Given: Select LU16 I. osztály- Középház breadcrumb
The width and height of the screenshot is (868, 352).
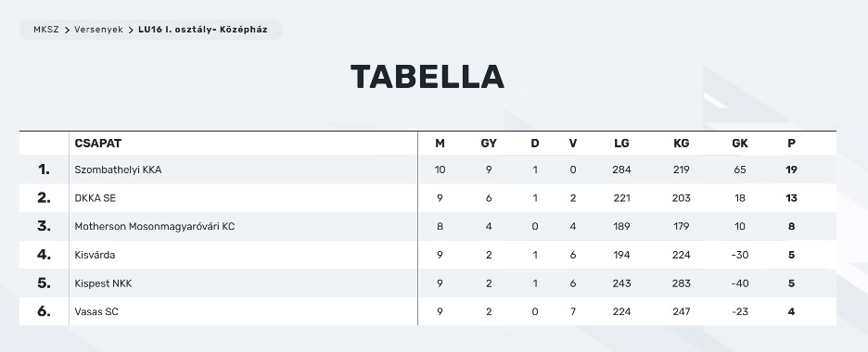Looking at the screenshot, I should click(x=202, y=30).
